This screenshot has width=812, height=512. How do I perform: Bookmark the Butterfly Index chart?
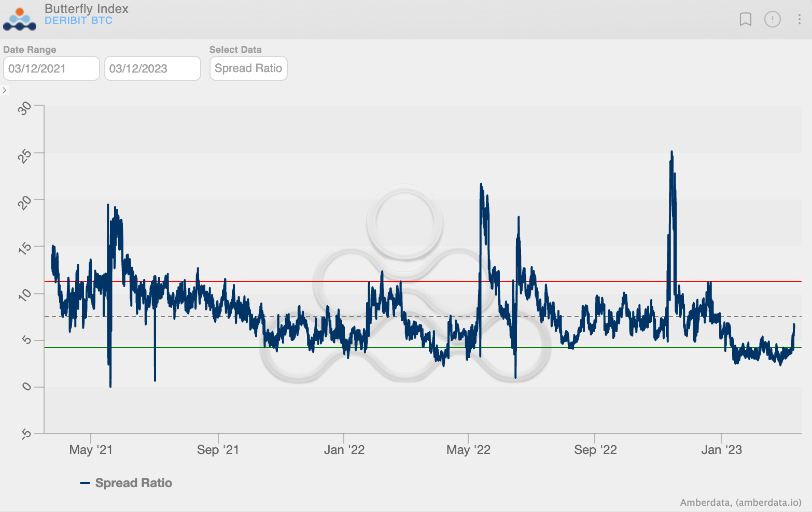click(745, 20)
